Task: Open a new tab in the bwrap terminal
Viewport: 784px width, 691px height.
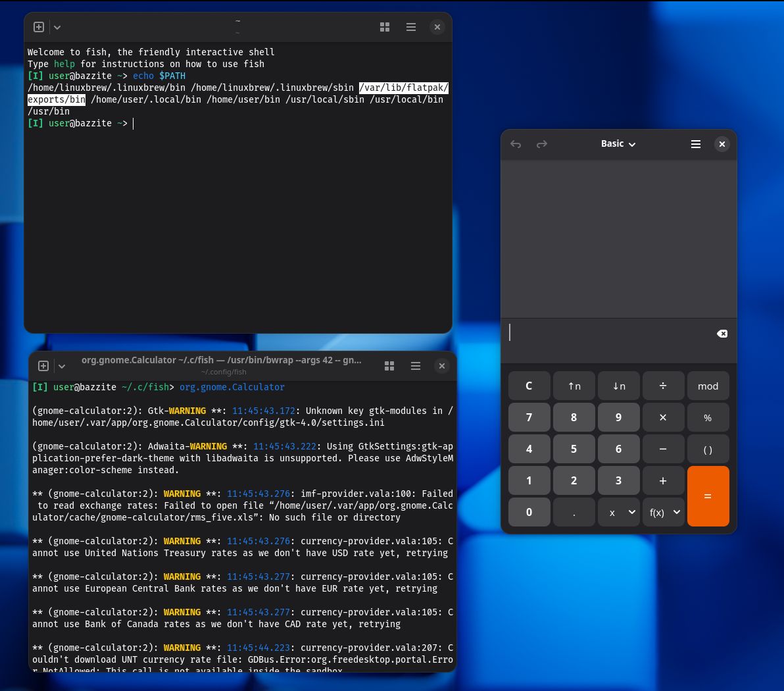Action: (43, 366)
